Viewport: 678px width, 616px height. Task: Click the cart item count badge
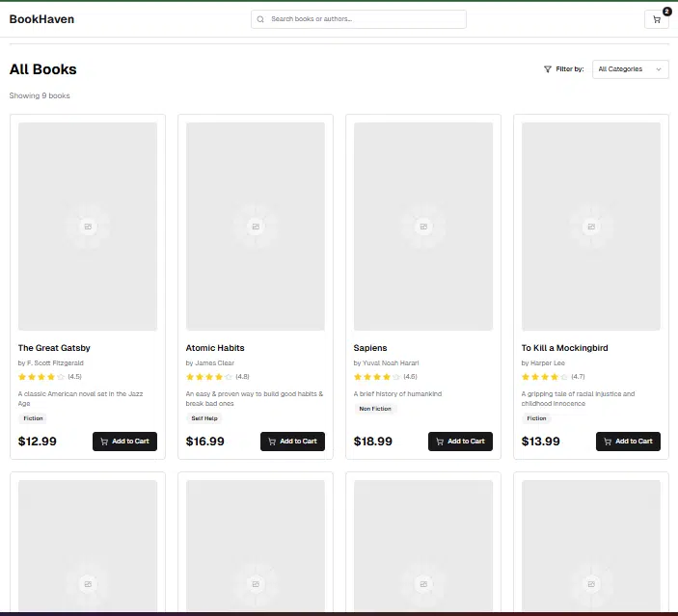[x=667, y=12]
